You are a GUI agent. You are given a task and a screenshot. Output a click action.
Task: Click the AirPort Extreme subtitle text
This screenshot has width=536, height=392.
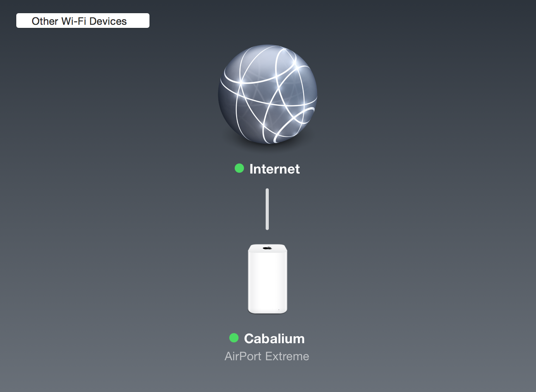pos(267,356)
